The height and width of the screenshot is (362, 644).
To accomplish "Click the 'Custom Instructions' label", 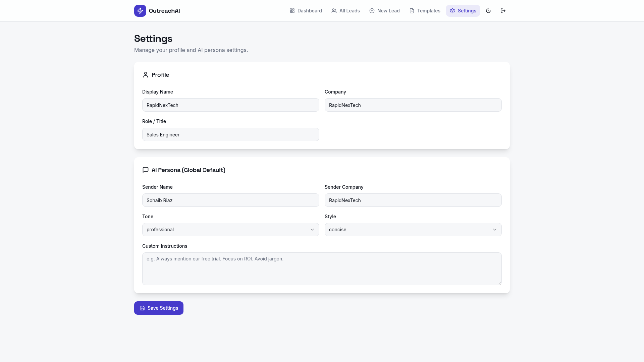I will (165, 246).
